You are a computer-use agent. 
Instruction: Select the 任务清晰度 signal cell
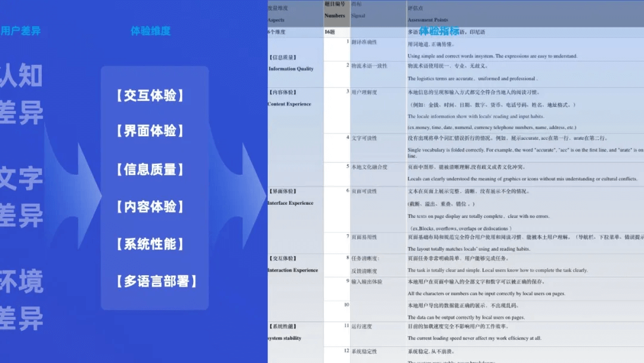[365, 259]
